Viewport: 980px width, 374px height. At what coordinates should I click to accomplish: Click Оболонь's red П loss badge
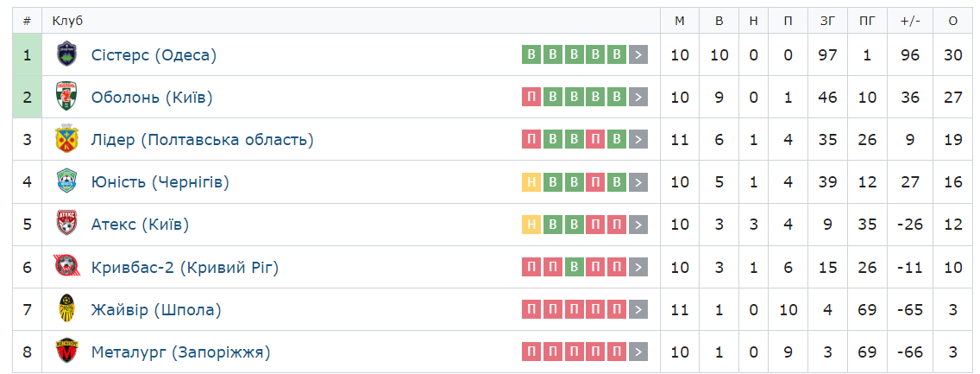(531, 98)
